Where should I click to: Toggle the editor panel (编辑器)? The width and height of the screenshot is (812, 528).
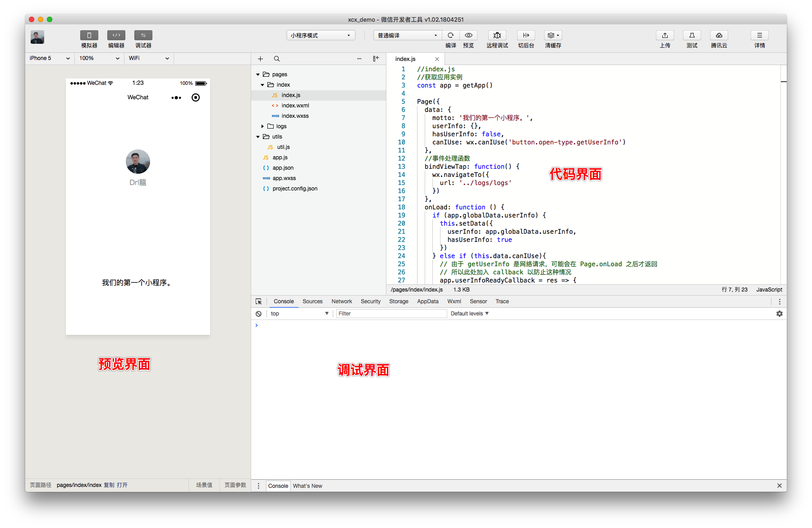click(x=116, y=35)
